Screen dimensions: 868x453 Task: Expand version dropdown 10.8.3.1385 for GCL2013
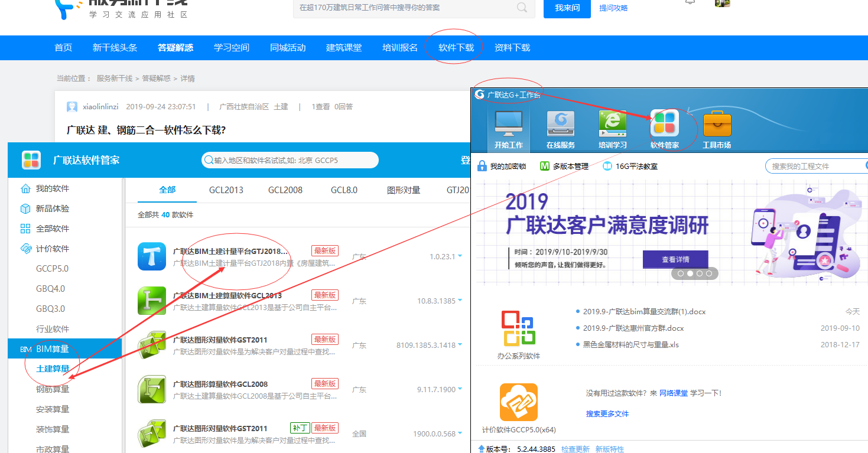[460, 300]
